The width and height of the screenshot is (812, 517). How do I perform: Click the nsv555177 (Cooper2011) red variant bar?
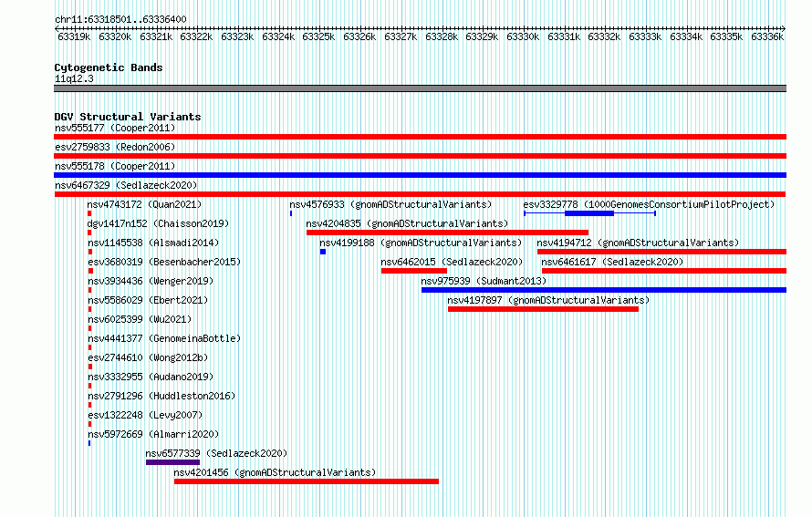(x=420, y=137)
